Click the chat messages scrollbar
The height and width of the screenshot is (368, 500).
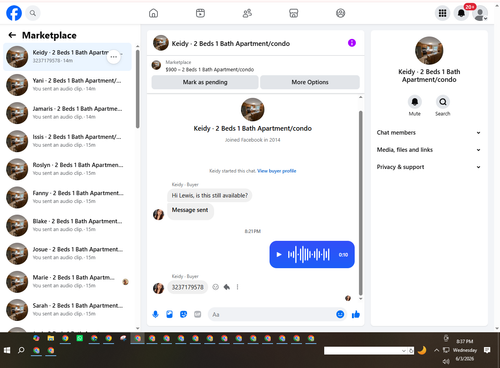[360, 203]
